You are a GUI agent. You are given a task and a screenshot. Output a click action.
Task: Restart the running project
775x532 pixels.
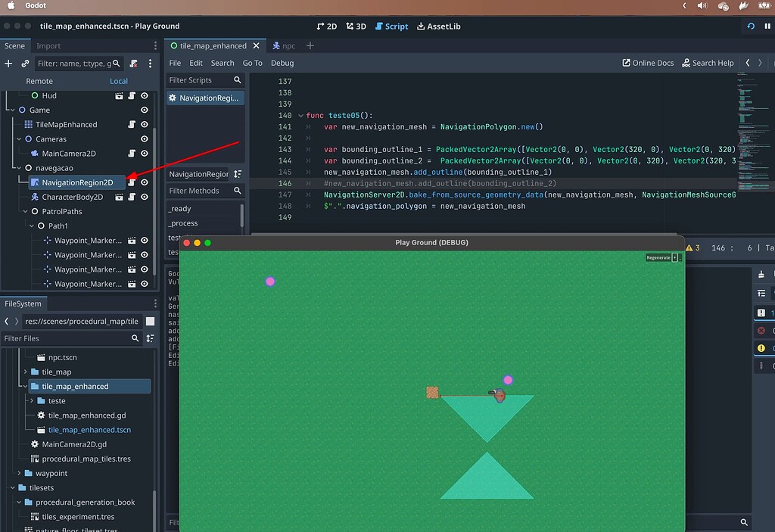coord(749,26)
